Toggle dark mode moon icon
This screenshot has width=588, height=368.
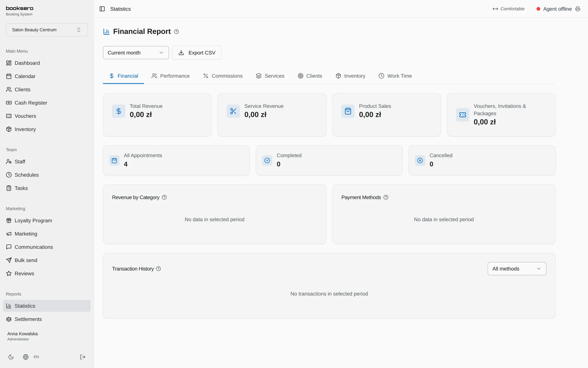click(x=11, y=357)
